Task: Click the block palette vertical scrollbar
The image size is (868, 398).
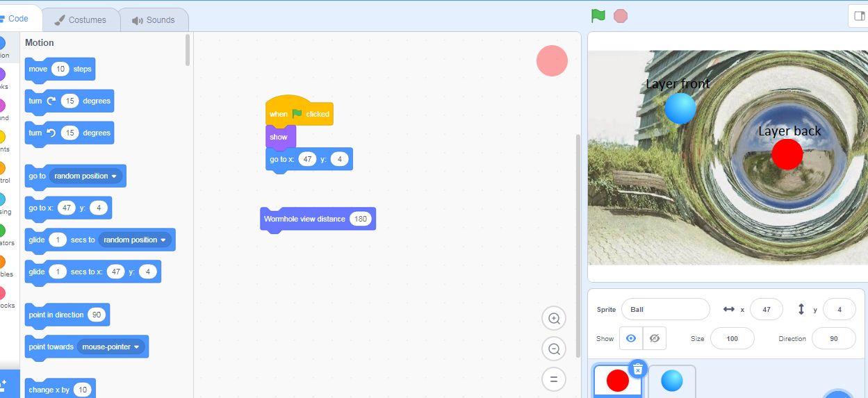Action: pyautogui.click(x=188, y=49)
